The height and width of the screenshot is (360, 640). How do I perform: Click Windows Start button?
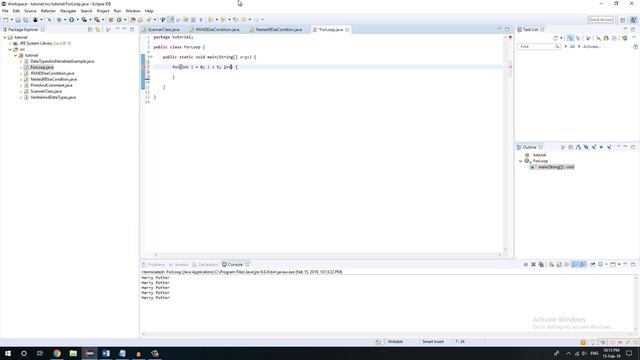(8, 353)
